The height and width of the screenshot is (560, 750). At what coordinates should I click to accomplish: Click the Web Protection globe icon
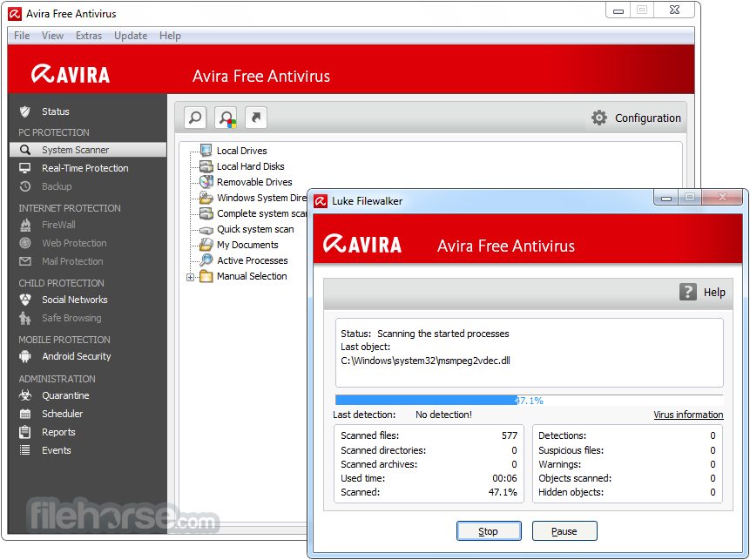pyautogui.click(x=25, y=243)
